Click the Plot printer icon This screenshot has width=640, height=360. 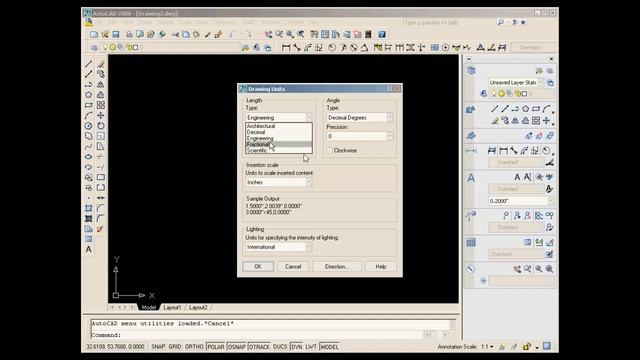(x=129, y=34)
